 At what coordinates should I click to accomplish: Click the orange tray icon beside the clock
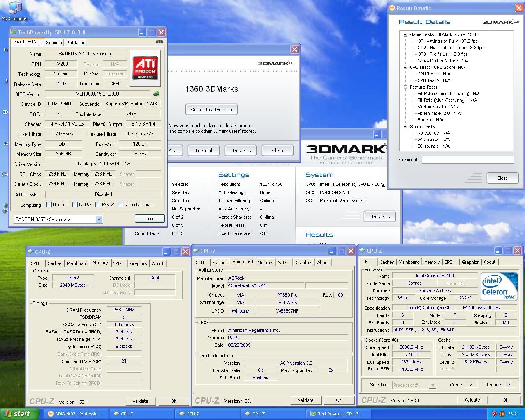click(x=502, y=414)
